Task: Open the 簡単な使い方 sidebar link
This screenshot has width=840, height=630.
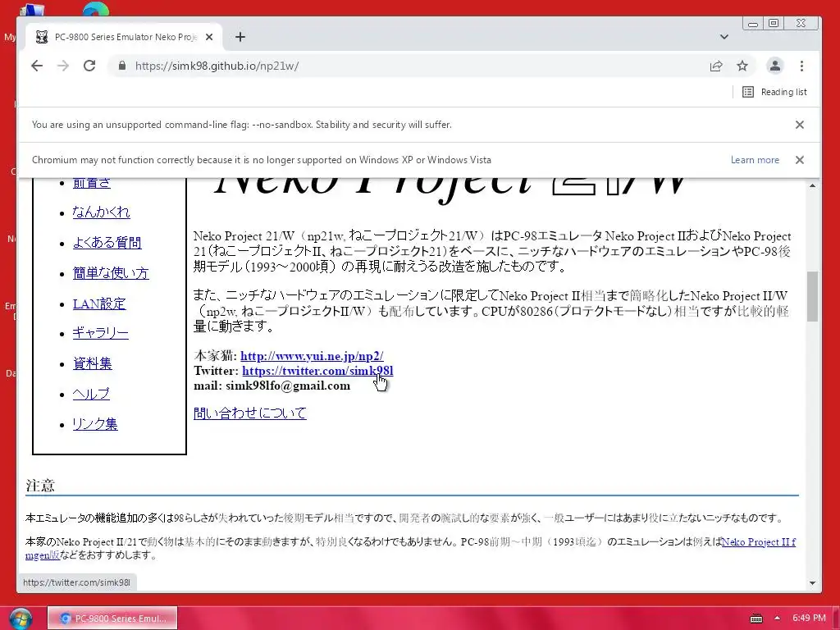Action: click(x=111, y=273)
